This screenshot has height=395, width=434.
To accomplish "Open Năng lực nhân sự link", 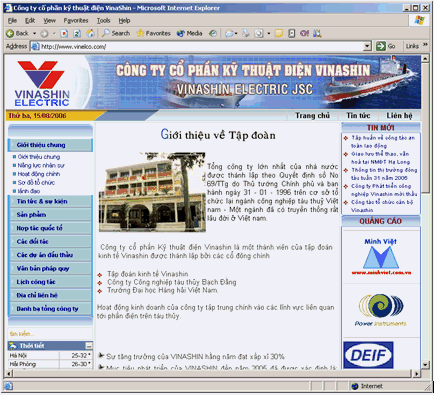I will [x=41, y=165].
